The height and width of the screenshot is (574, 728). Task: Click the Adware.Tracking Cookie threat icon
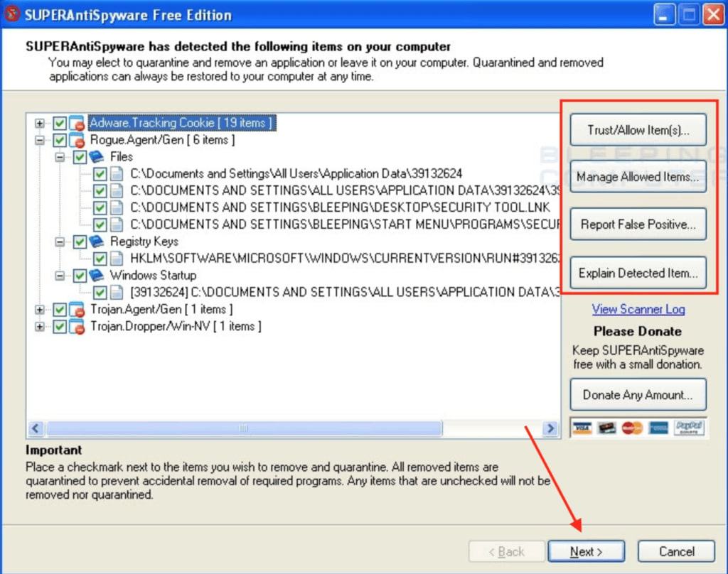pyautogui.click(x=77, y=124)
